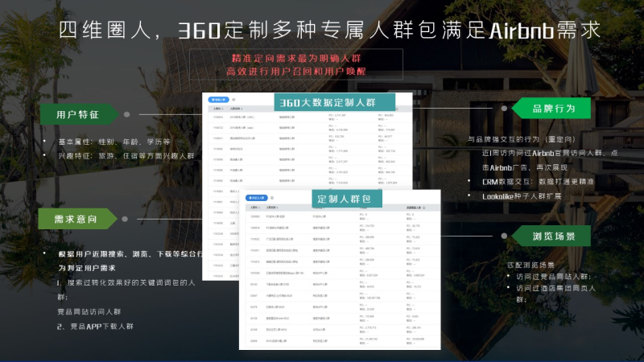Select the green 浏览场景 label
The width and height of the screenshot is (644, 362).
tap(551, 236)
